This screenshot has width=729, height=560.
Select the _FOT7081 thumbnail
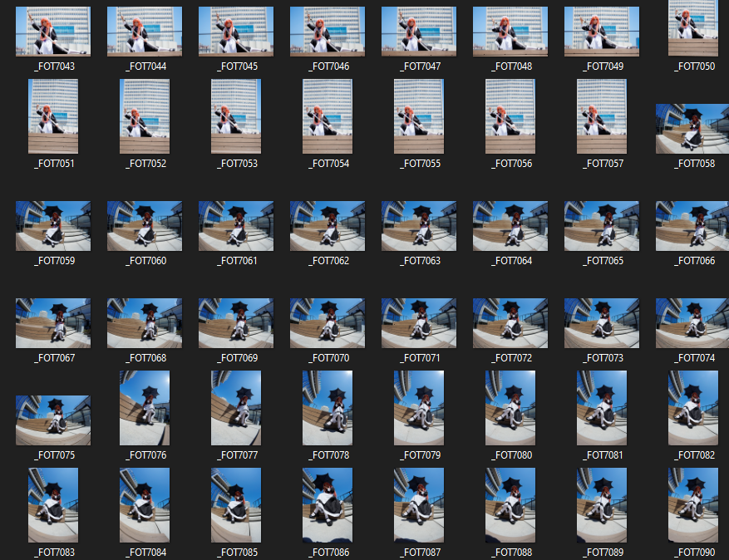(x=602, y=408)
